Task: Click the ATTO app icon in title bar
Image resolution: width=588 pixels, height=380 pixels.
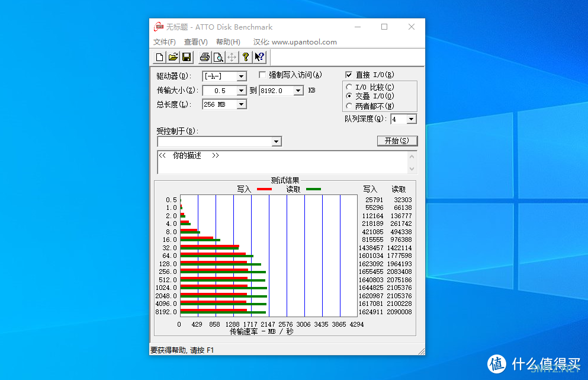Action: coord(159,27)
